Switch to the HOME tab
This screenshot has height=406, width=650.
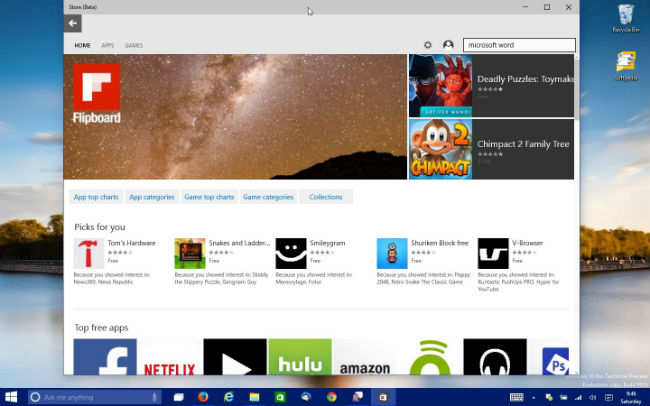pos(82,45)
